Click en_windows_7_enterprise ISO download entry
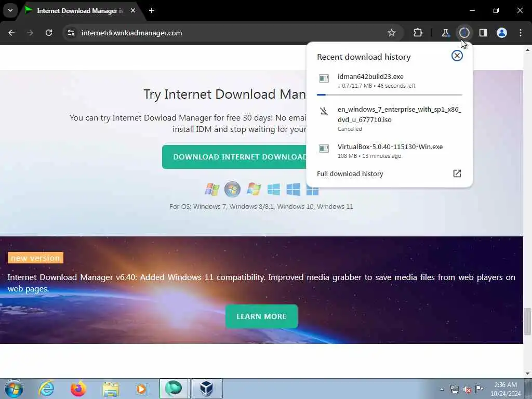 [389, 119]
